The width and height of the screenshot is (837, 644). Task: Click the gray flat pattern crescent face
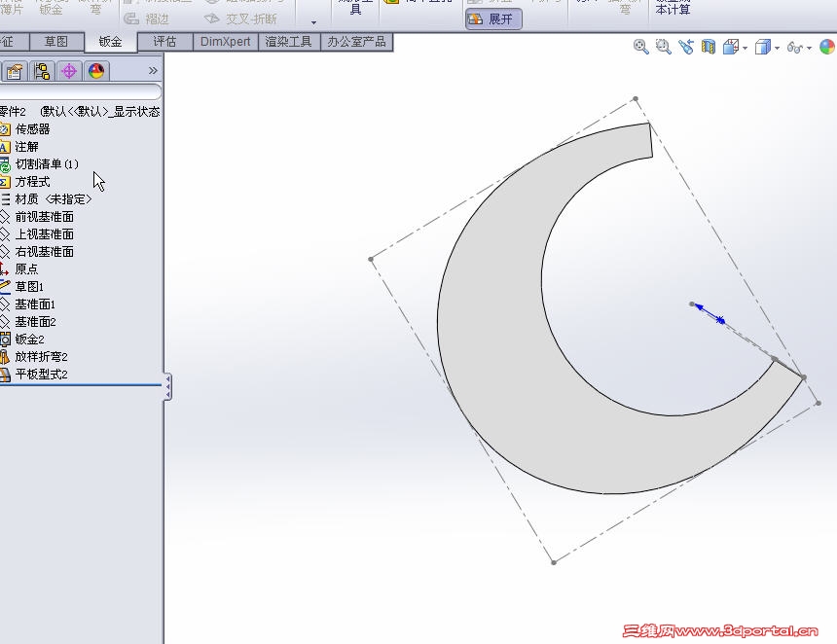click(x=491, y=326)
